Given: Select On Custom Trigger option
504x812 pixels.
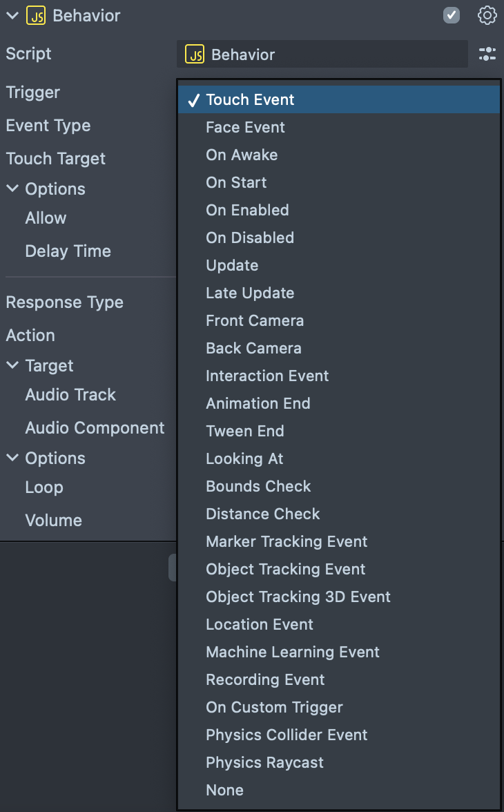Looking at the screenshot, I should click(274, 707).
